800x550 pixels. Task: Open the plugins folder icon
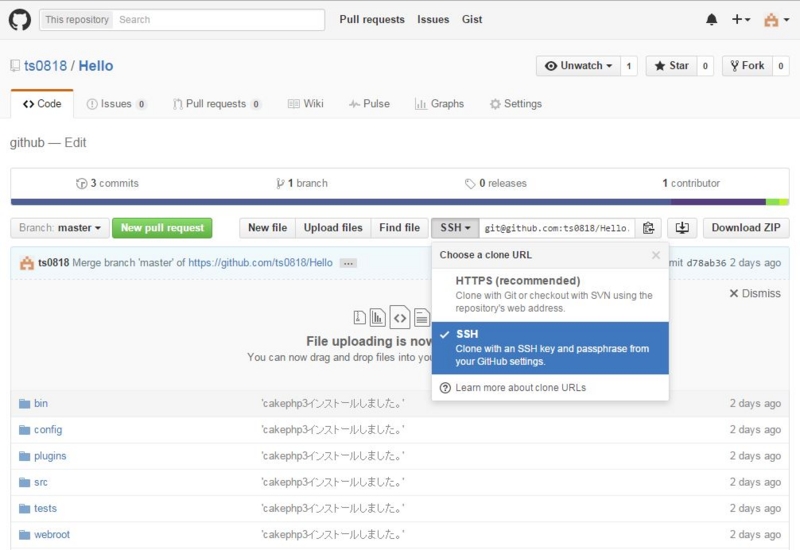24,456
